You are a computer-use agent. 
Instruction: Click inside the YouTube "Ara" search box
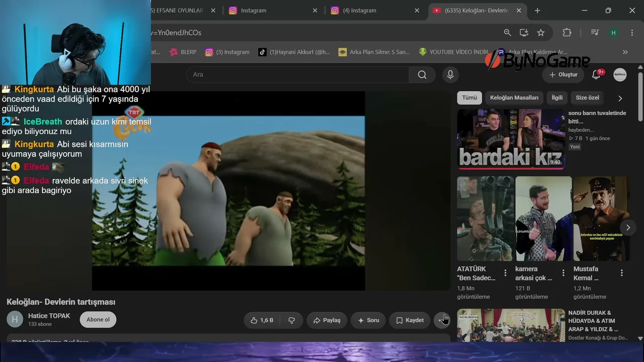click(297, 74)
